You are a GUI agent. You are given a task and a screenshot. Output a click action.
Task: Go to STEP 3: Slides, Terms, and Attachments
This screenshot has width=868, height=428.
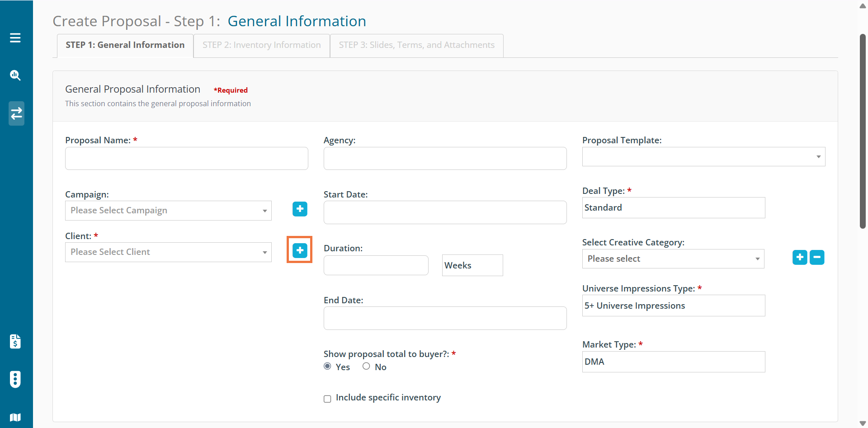416,45
